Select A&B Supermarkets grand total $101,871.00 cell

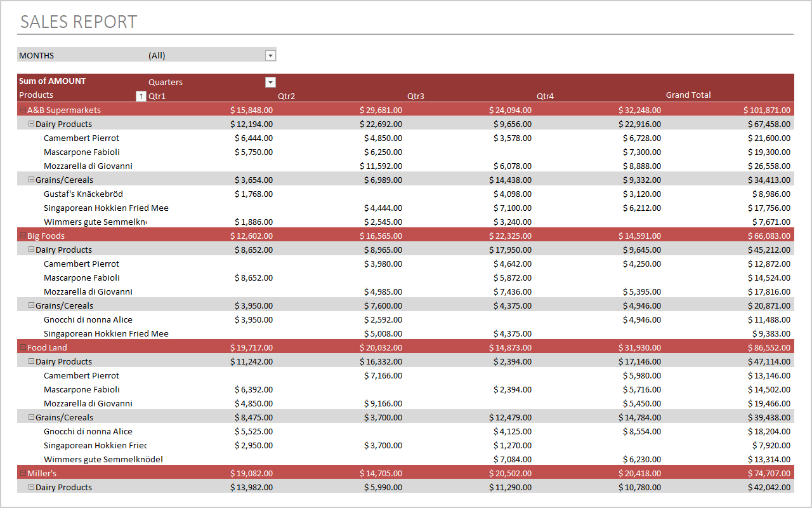pos(767,110)
